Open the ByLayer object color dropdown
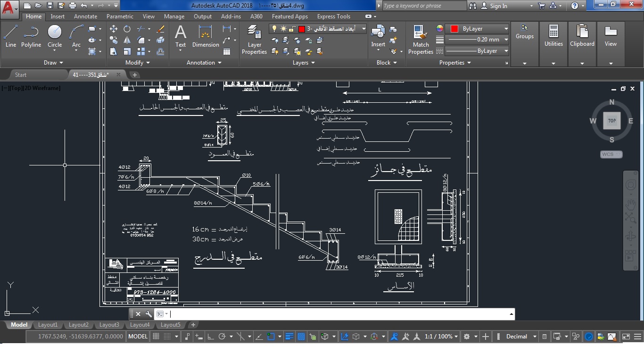 pos(506,29)
